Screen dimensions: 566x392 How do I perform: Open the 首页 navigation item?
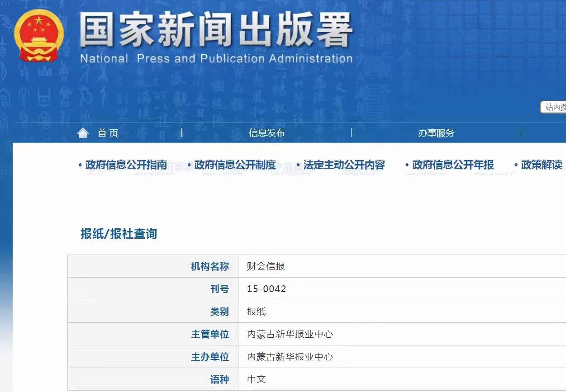coord(108,133)
